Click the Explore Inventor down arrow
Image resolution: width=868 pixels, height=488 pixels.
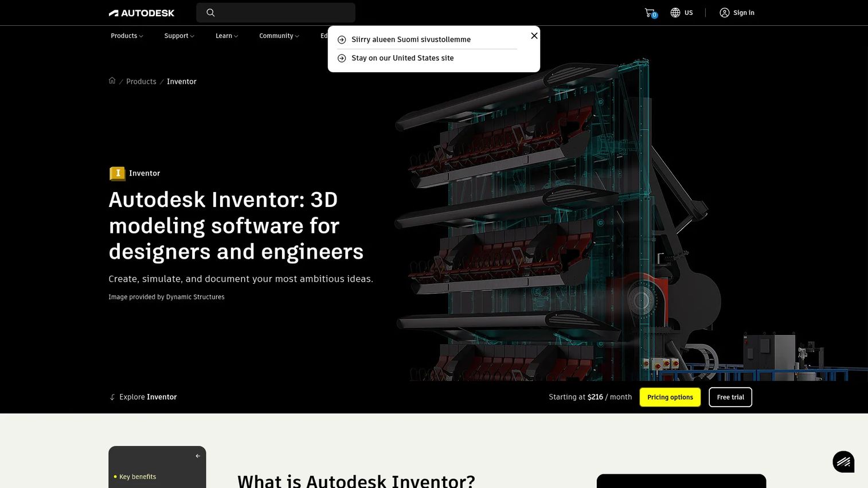pyautogui.click(x=112, y=397)
